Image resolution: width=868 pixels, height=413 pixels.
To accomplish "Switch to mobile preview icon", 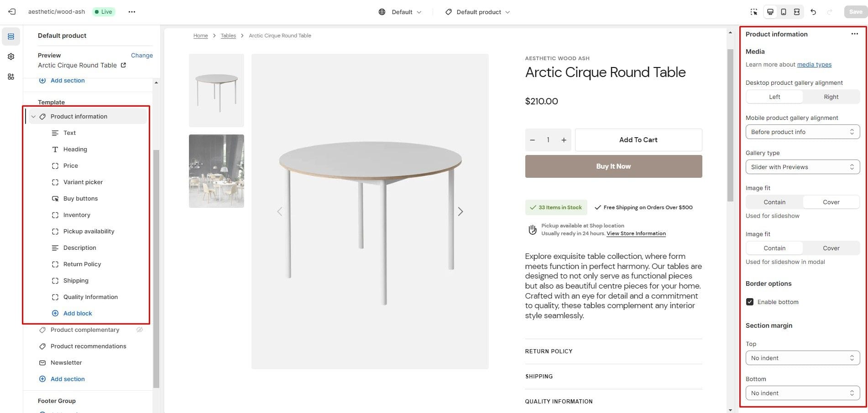I will coord(784,12).
